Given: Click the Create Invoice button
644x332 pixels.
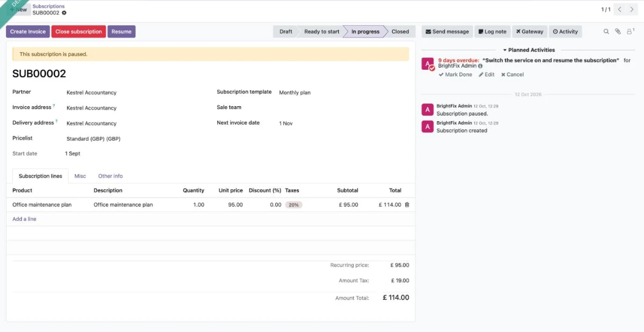Looking at the screenshot, I should coord(28,32).
